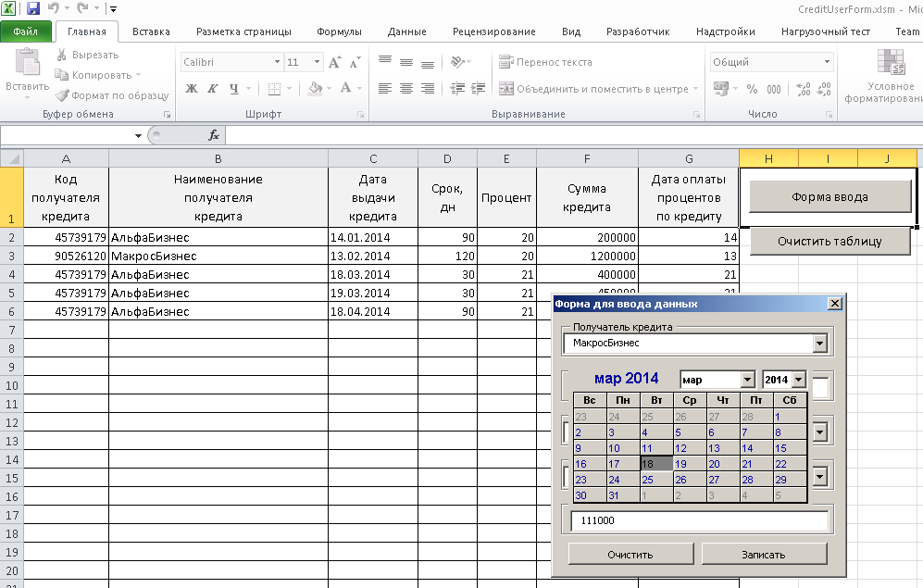This screenshot has width=923, height=588.
Task: Open the calendar year 2014 dropdown
Action: click(x=798, y=380)
